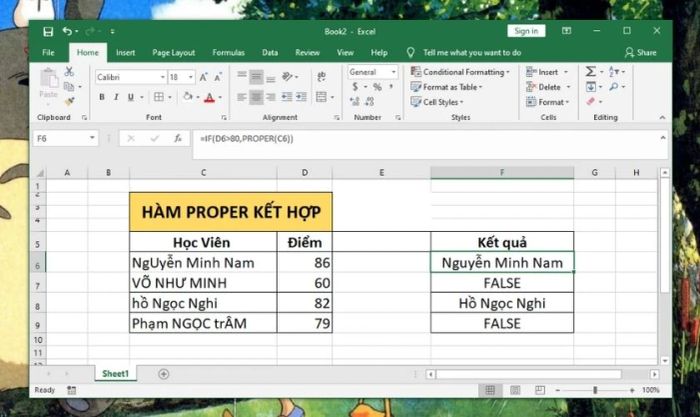Apply Percent Style format
The image size is (700, 417).
[377, 87]
